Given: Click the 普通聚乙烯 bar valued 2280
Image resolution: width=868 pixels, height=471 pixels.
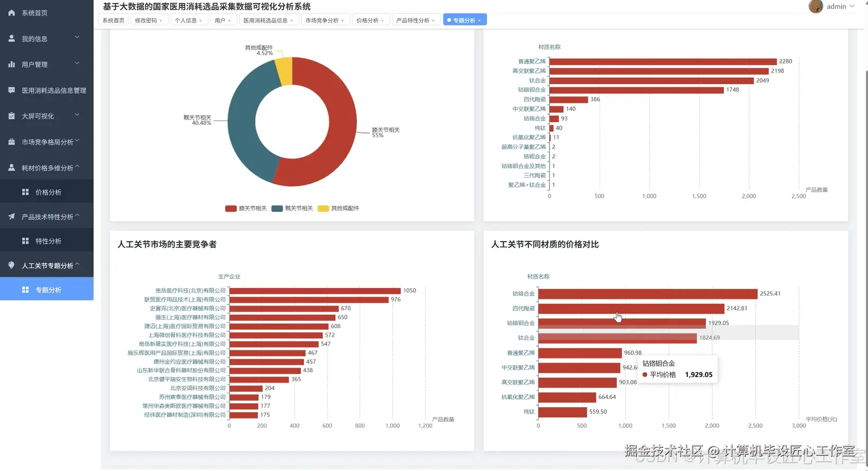Looking at the screenshot, I should pos(663,61).
